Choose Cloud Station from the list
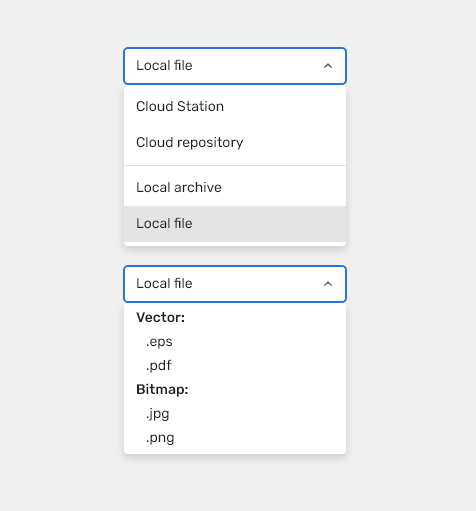 [x=235, y=107]
